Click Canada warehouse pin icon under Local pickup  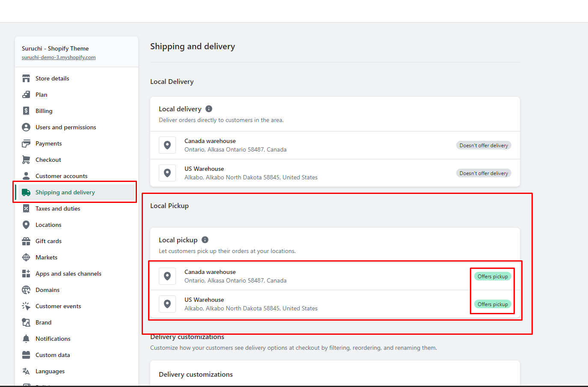167,276
